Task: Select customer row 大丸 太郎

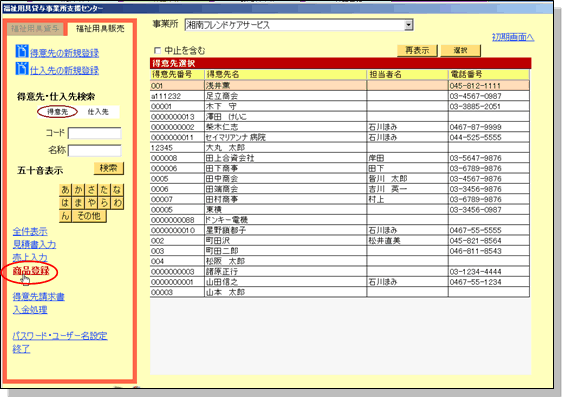Action: [339, 148]
